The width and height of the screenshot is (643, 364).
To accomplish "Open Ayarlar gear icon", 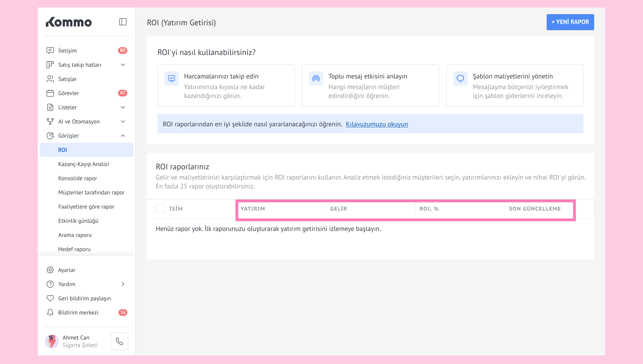I will click(50, 270).
